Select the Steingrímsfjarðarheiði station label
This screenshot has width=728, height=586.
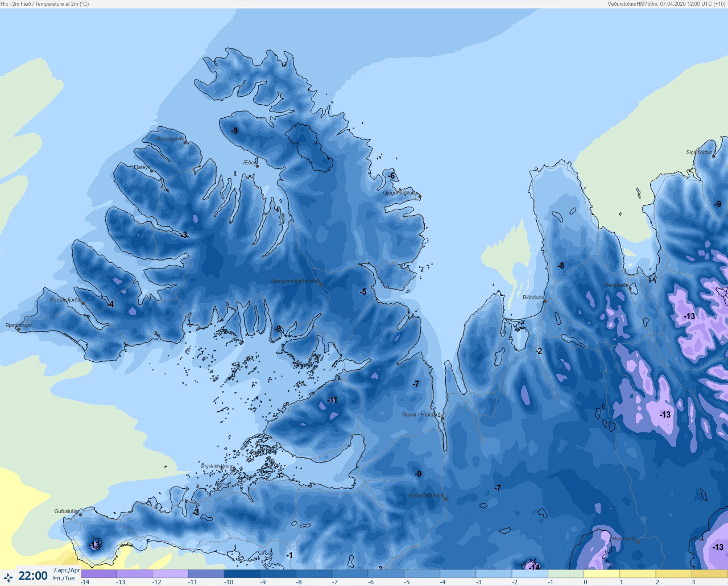pyautogui.click(x=295, y=281)
